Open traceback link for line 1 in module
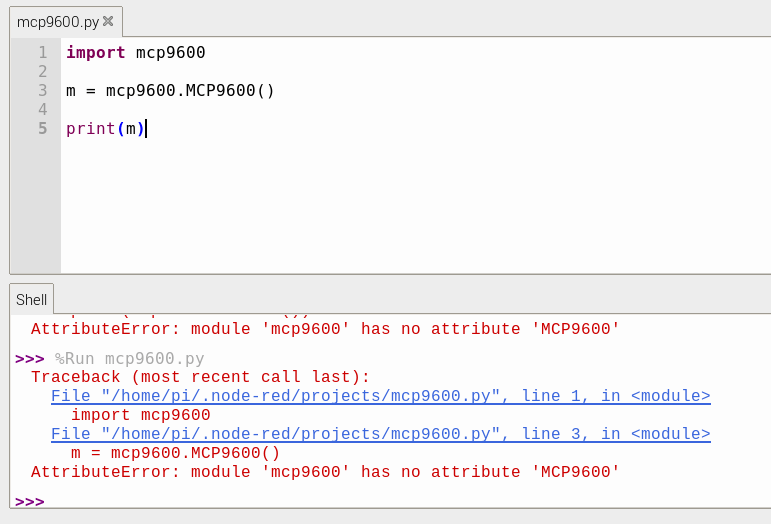Image resolution: width=771 pixels, height=524 pixels. pos(381,396)
